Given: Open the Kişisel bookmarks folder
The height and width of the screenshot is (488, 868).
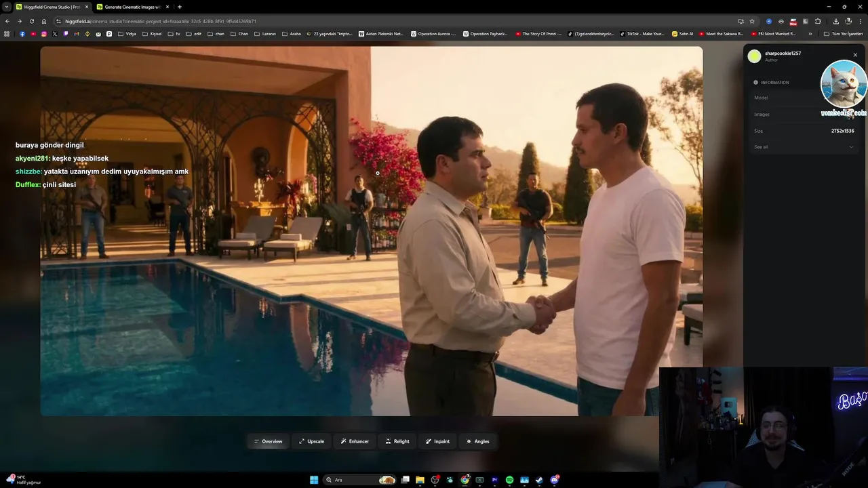Looking at the screenshot, I should (151, 34).
